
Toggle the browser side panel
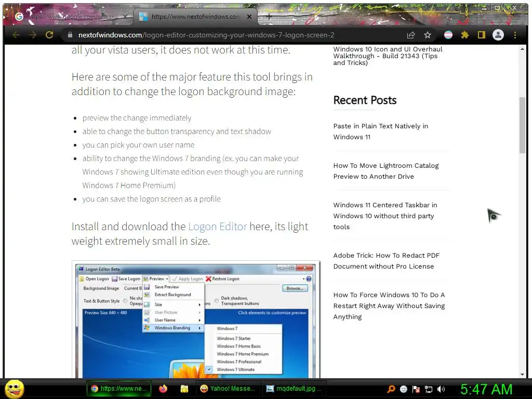coord(482,35)
